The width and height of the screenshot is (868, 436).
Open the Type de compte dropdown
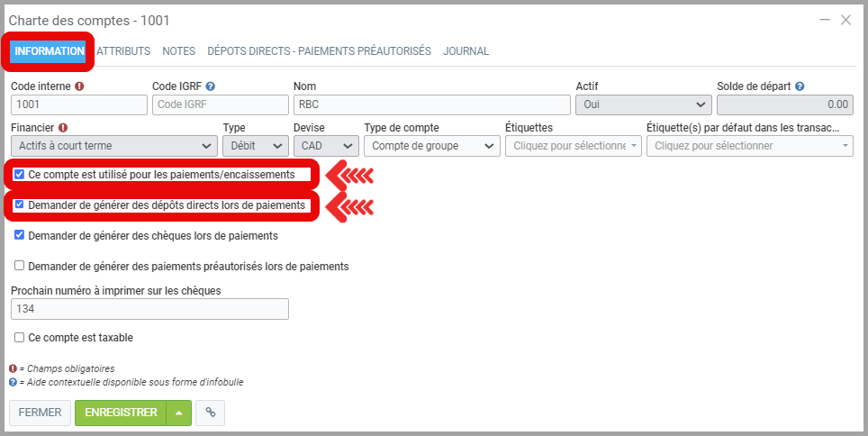[x=431, y=146]
